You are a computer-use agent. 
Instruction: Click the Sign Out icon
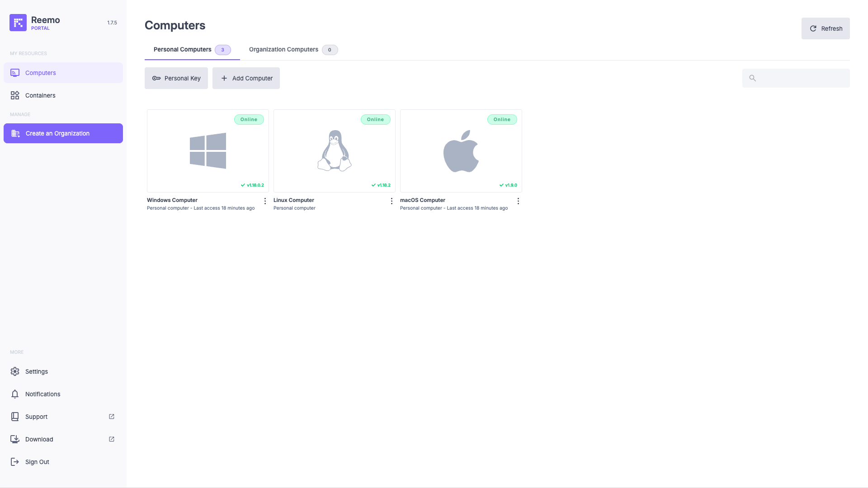coord(15,462)
